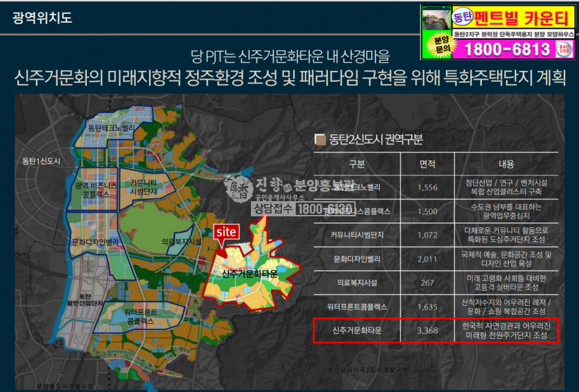The image size is (579, 392).
Task: Click the 홍보관 오픈중 circular badge
Action: click(x=564, y=49)
